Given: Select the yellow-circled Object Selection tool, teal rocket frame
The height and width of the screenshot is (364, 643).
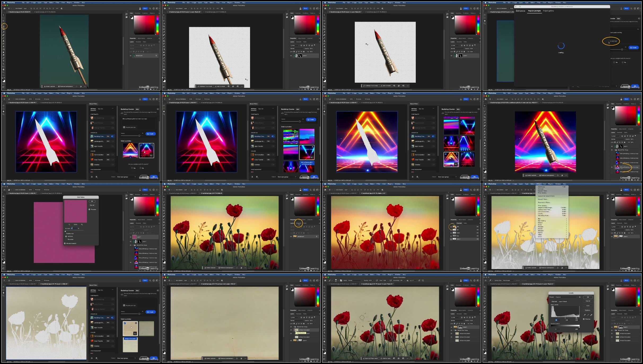Looking at the screenshot, I should pos(4,26).
